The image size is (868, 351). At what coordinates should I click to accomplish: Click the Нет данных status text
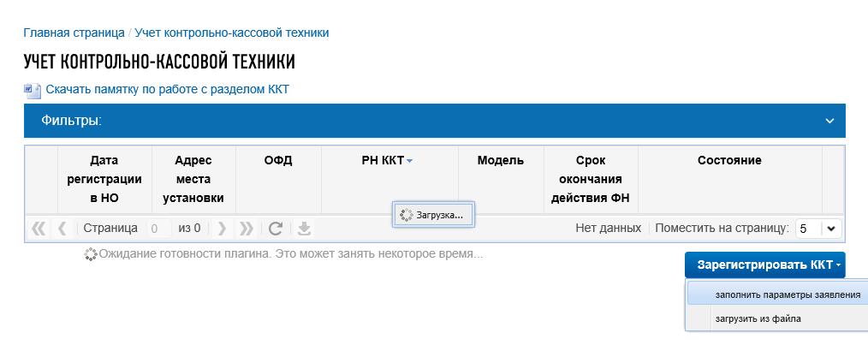pyautogui.click(x=609, y=228)
